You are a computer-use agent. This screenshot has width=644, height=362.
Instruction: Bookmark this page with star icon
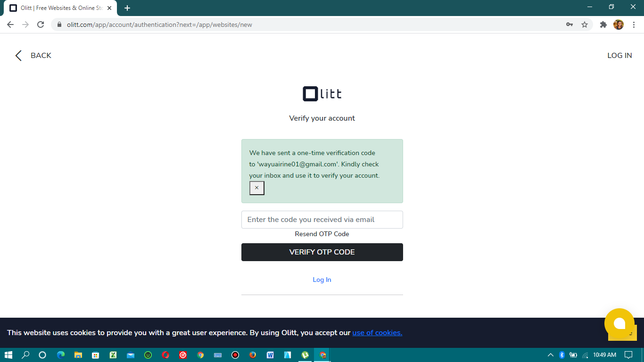pyautogui.click(x=585, y=25)
